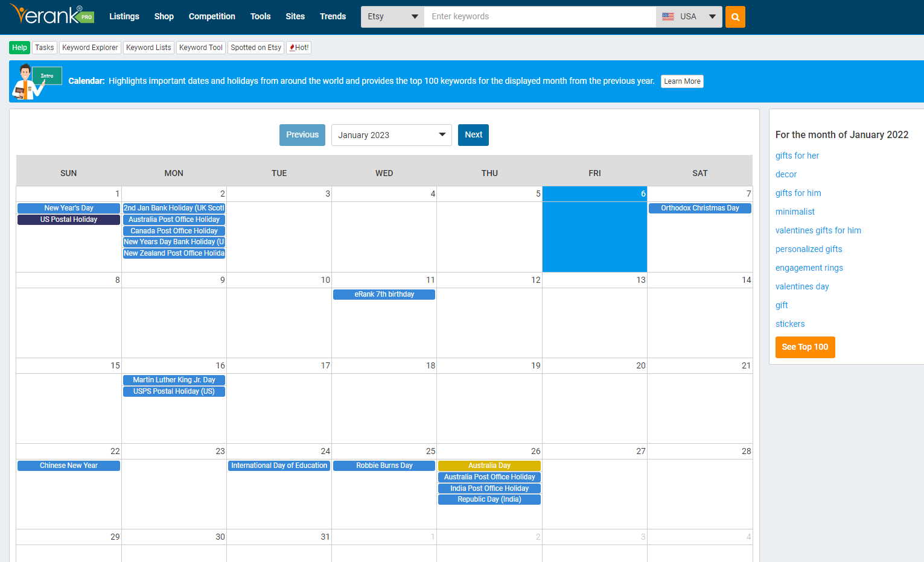Viewport: 924px width, 562px height.
Task: Open the 'gift' keyword link
Action: tap(782, 305)
